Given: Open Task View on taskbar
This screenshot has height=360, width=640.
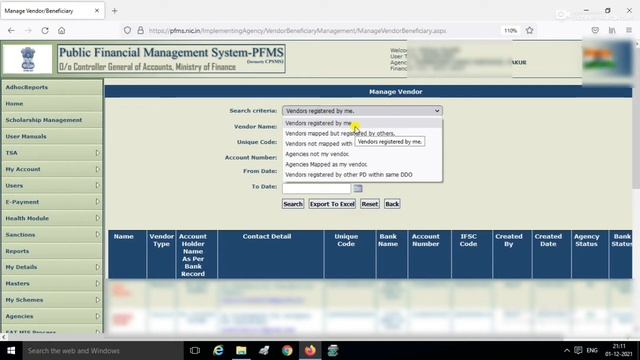Looking at the screenshot, I should pos(195,351).
